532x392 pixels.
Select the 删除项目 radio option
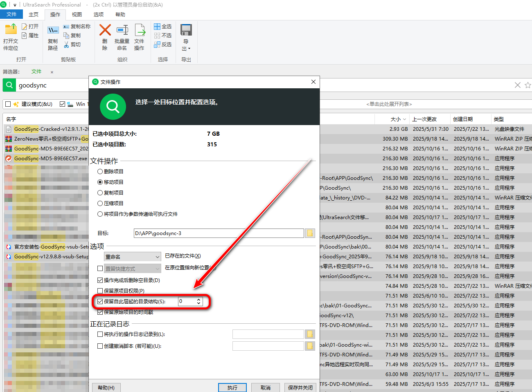(x=100, y=171)
